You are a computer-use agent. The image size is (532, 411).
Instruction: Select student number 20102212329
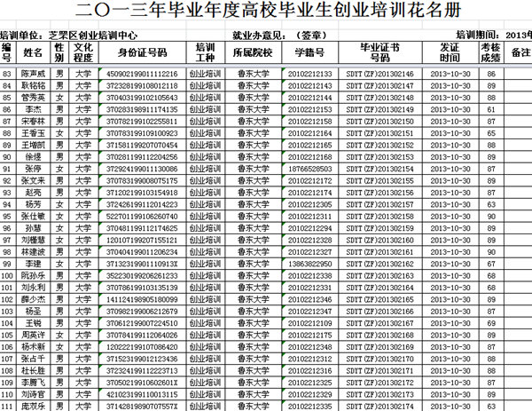pyautogui.click(x=310, y=394)
